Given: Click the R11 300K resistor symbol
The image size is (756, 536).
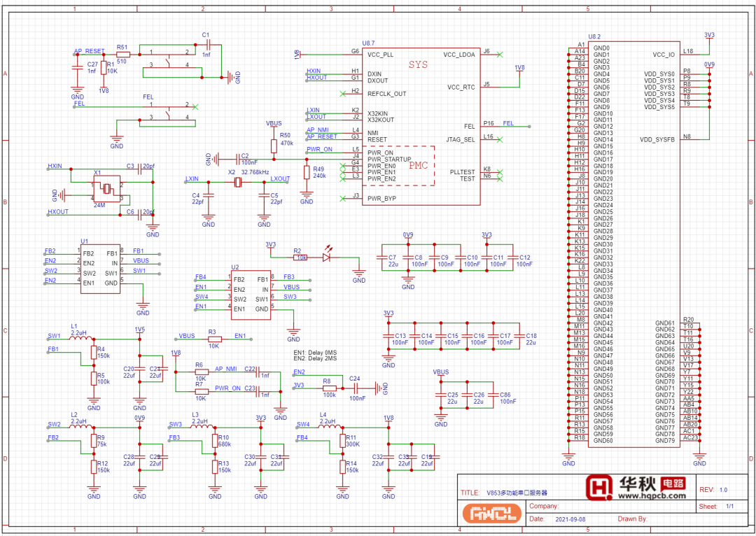Looking at the screenshot, I should (x=342, y=441).
